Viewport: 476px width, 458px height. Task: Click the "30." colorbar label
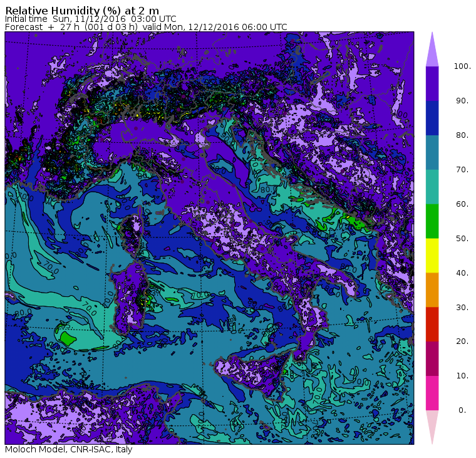point(462,308)
